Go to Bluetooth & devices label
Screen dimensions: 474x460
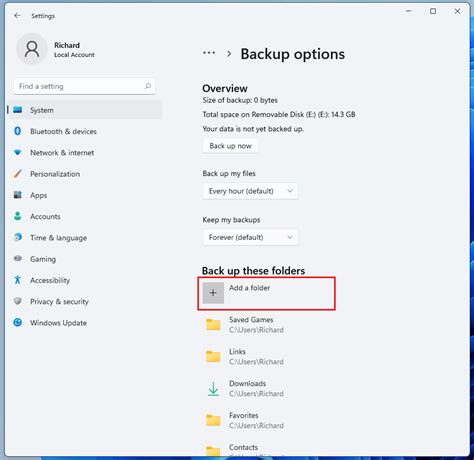[x=63, y=131]
